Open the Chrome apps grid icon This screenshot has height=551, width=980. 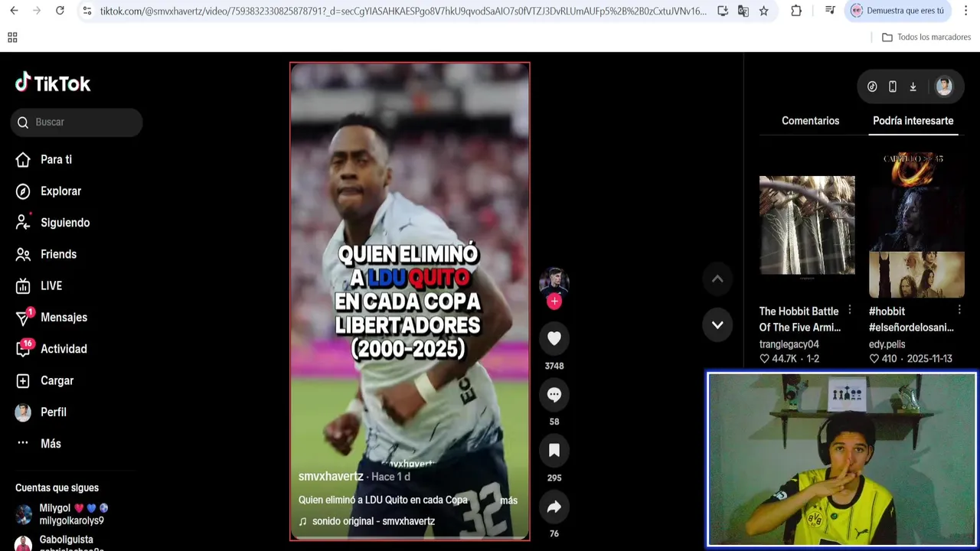12,37
